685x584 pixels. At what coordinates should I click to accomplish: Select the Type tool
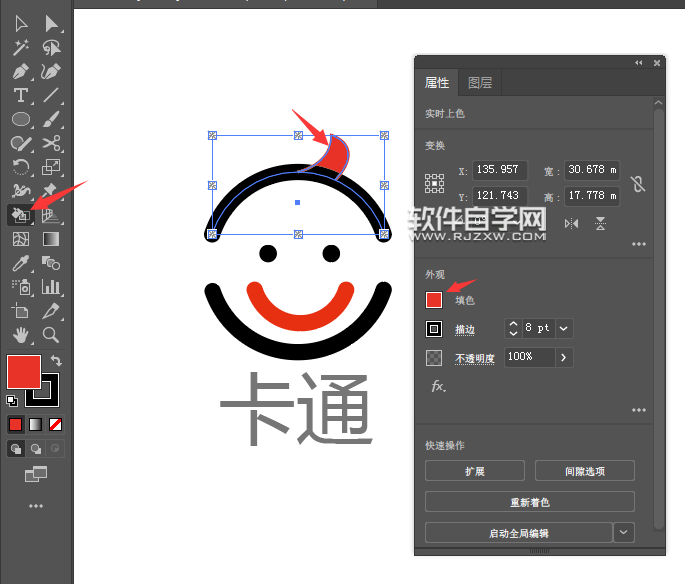click(20, 96)
